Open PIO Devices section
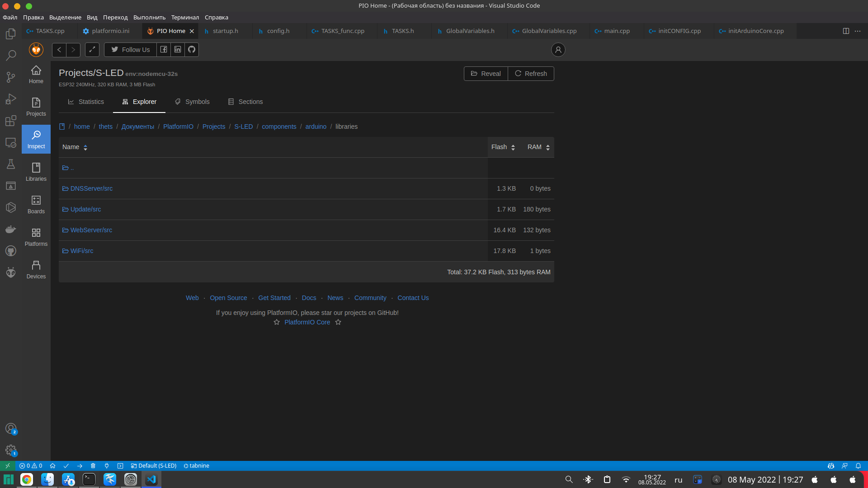868x488 pixels. [x=36, y=269]
